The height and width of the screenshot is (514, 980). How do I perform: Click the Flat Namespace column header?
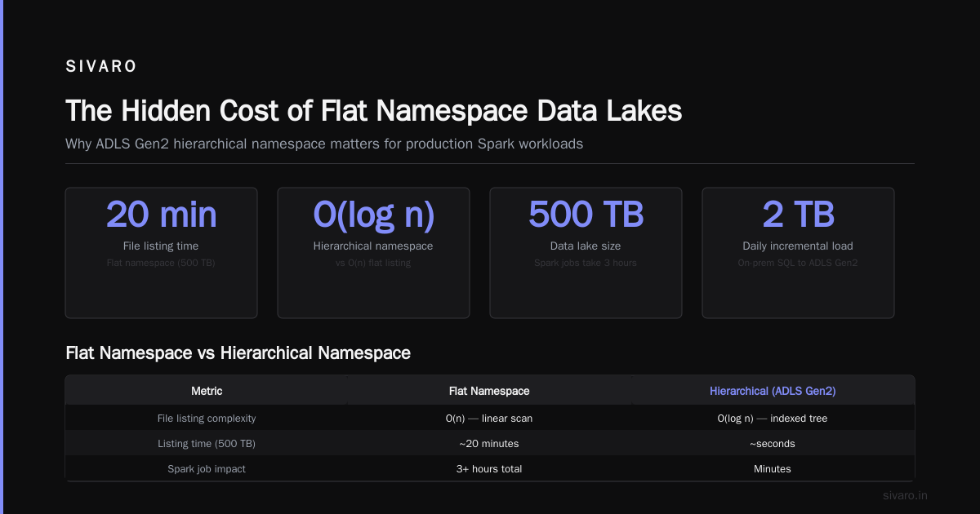(x=489, y=391)
